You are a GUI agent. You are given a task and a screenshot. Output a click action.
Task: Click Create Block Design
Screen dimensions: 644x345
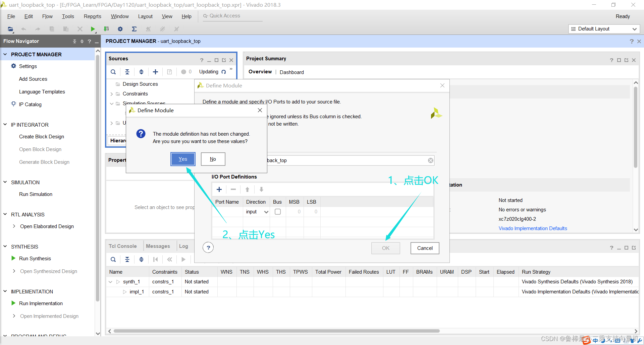point(42,137)
